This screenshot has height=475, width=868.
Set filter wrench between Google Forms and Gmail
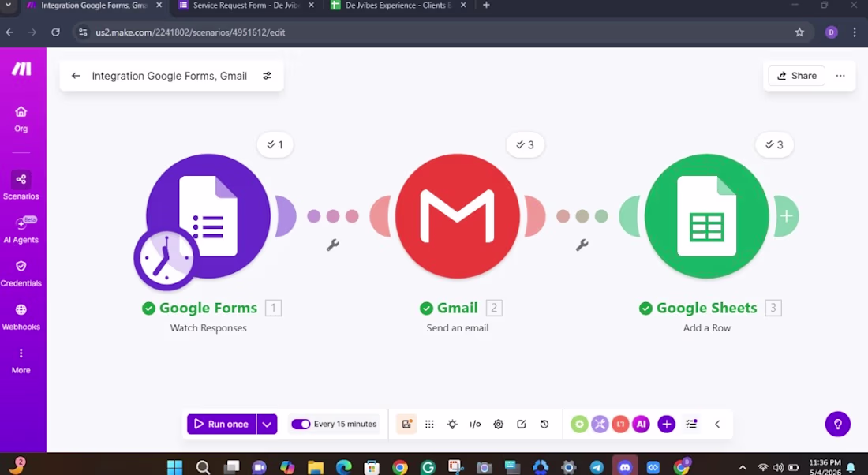pyautogui.click(x=333, y=245)
